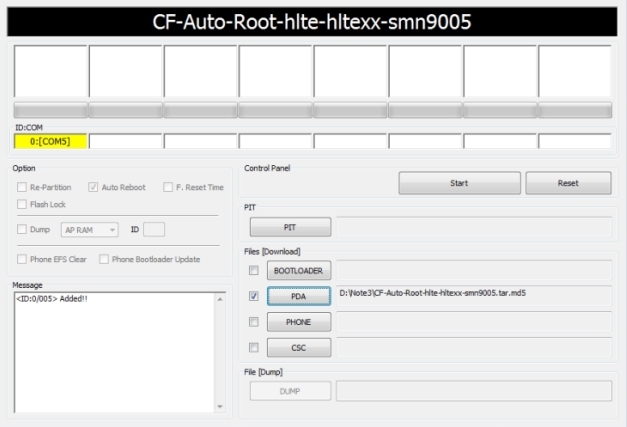This screenshot has width=627, height=427.
Task: Click the PHONE file button
Action: [x=299, y=322]
